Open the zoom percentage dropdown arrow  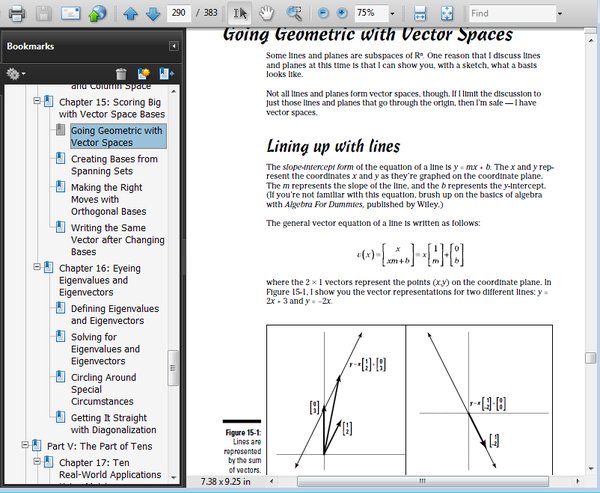tap(392, 14)
